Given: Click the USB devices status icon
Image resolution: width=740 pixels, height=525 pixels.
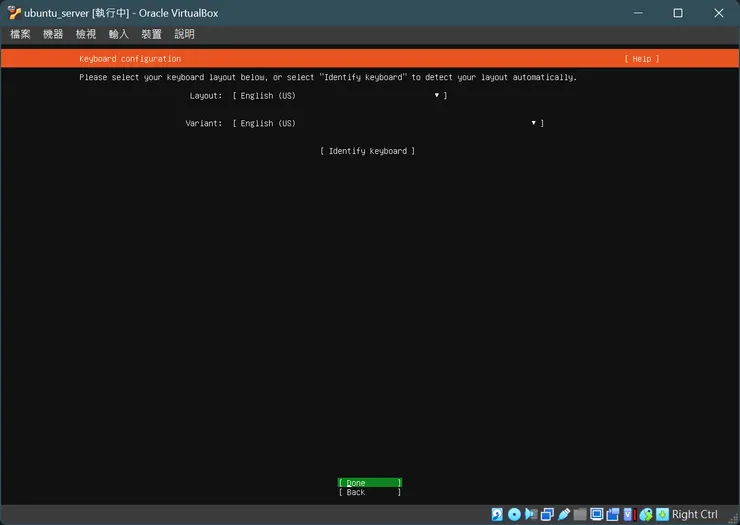Looking at the screenshot, I should pyautogui.click(x=564, y=514).
